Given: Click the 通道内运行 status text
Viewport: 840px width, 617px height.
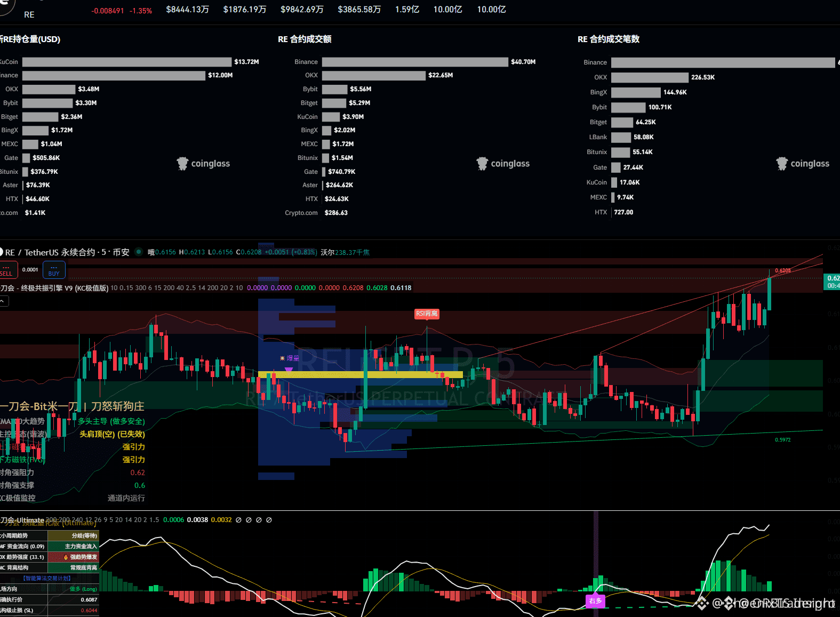Looking at the screenshot, I should (x=126, y=498).
